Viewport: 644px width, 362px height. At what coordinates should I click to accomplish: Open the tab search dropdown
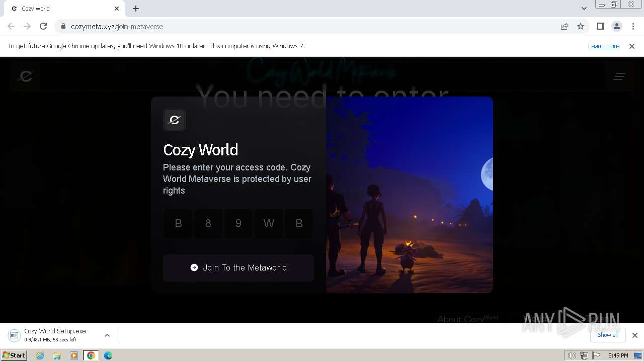pyautogui.click(x=584, y=9)
